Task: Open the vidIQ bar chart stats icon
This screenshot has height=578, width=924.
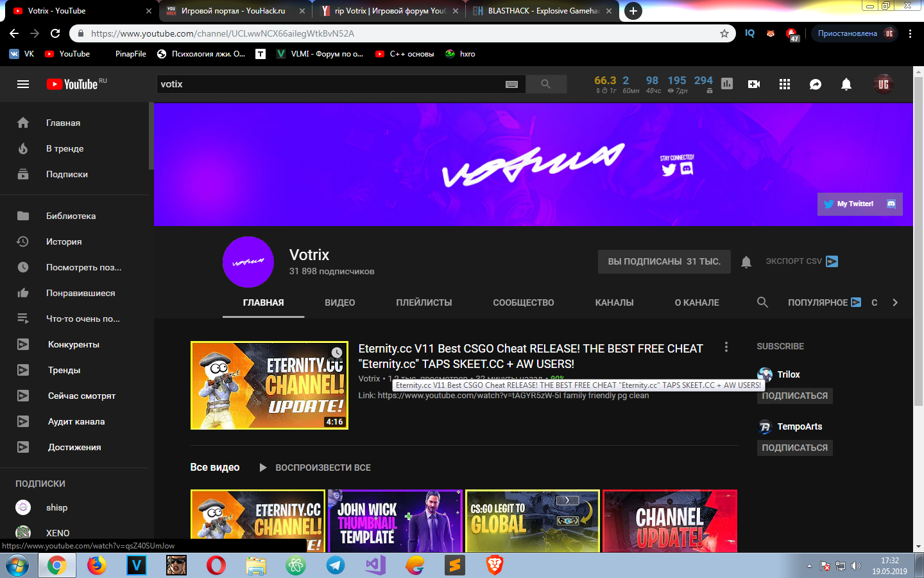Action: coord(727,83)
